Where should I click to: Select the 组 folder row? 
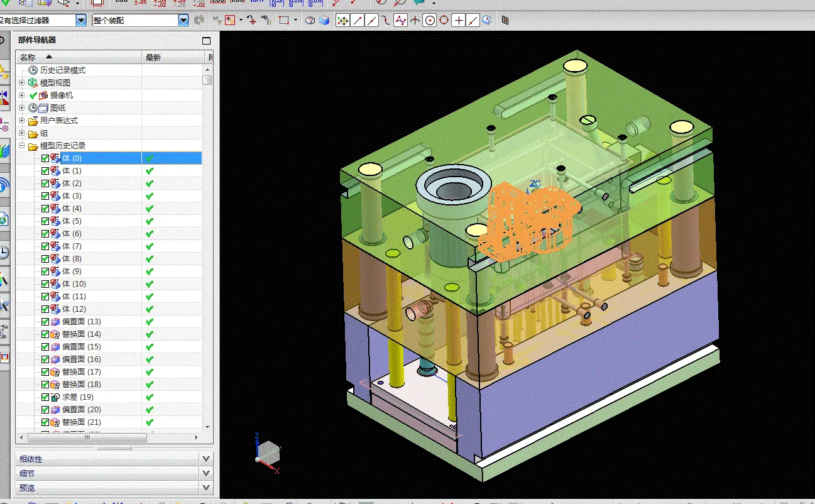109,133
